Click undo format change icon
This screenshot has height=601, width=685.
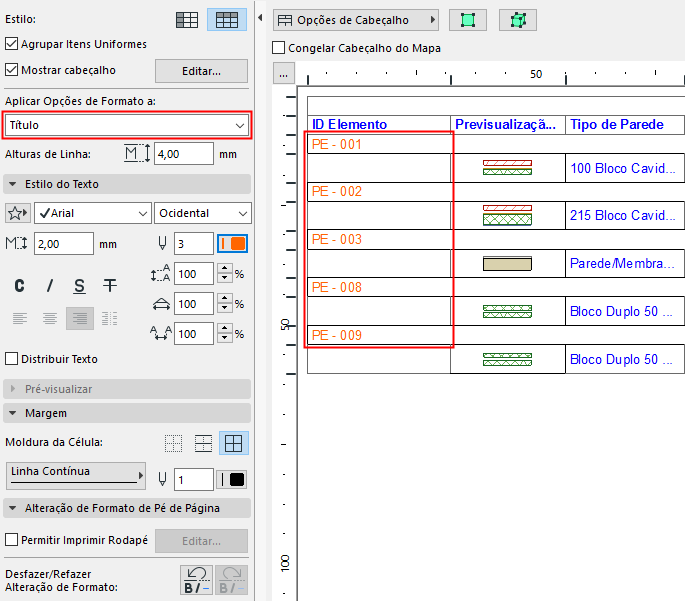(x=197, y=580)
